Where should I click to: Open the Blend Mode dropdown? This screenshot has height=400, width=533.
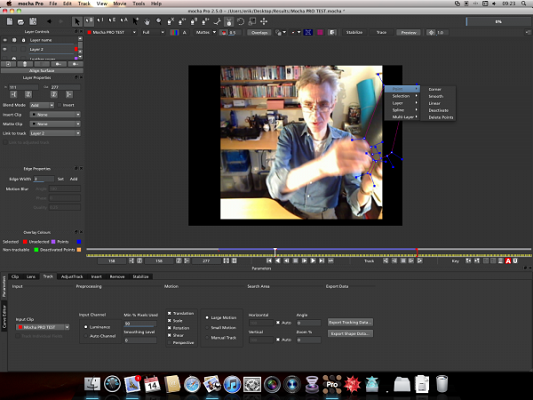[x=42, y=105]
